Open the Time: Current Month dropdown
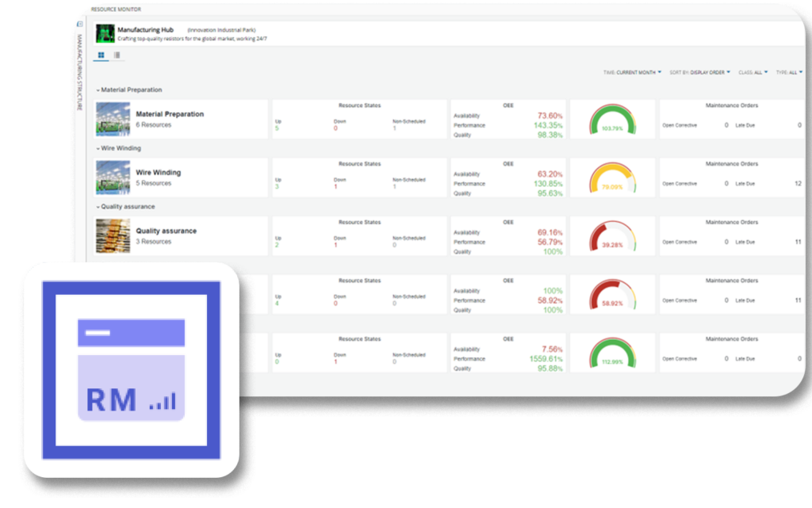 click(x=633, y=72)
